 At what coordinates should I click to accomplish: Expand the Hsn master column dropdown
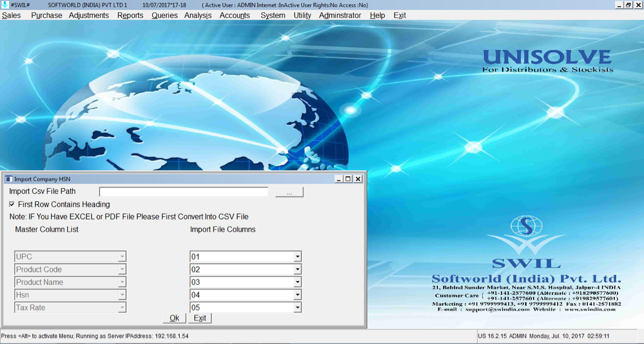point(122,295)
